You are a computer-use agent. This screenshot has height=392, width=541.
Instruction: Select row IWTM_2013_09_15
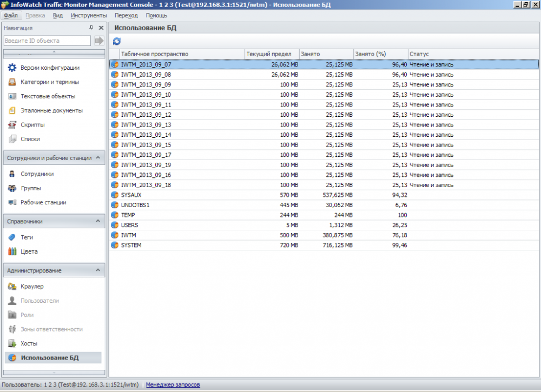[x=324, y=145]
